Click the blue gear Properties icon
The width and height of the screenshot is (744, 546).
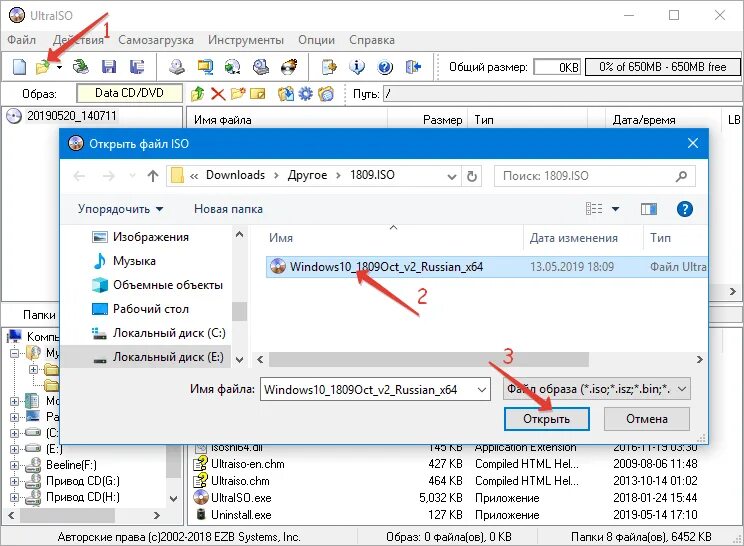coord(306,94)
